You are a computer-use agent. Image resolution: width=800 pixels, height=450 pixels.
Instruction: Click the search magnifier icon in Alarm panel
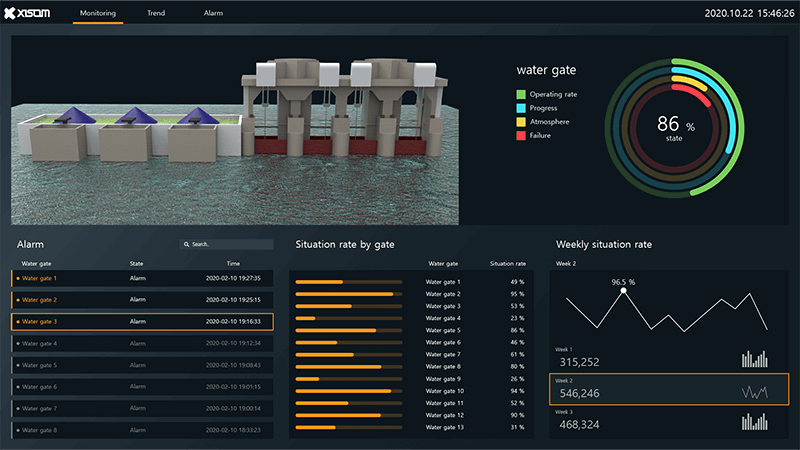coord(186,244)
